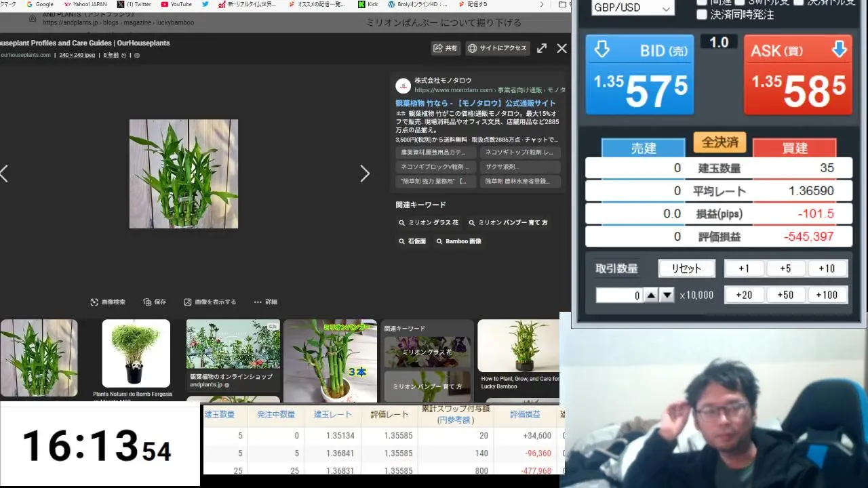868x488 pixels.
Task: Click the trade quantity input field
Action: click(618, 296)
